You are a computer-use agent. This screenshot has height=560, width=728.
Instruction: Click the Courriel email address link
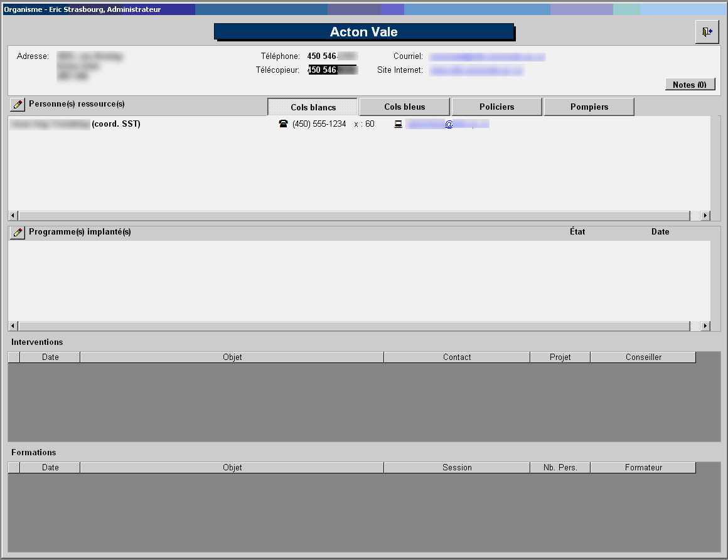click(487, 56)
